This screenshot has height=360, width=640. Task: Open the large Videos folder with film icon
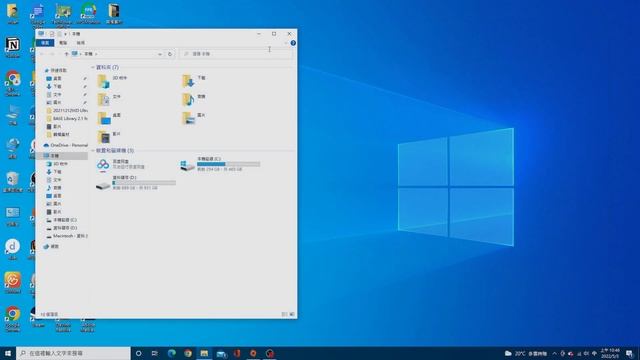click(x=104, y=137)
